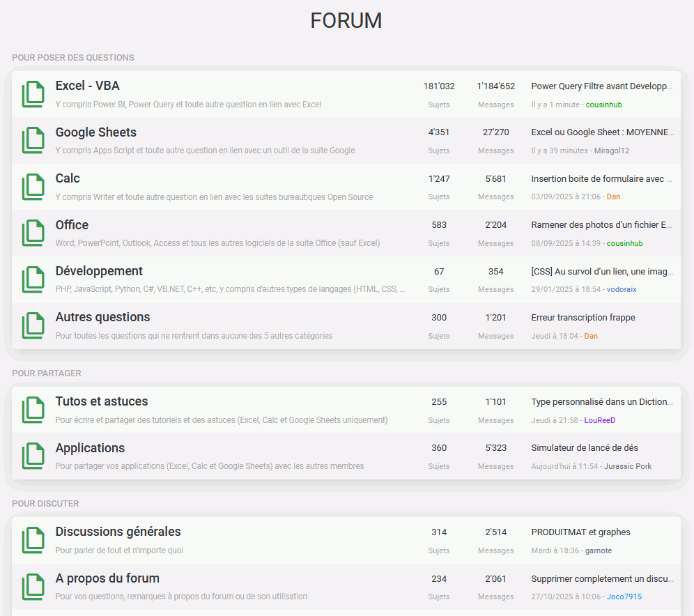This screenshot has height=616, width=694.
Task: Open 'Simulateur de lancé de dés' topic
Action: [x=584, y=448]
